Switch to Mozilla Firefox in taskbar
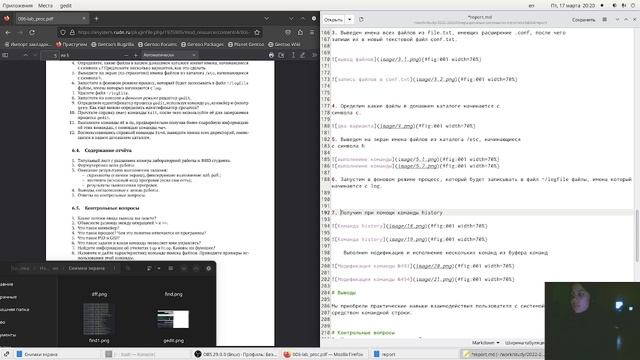Viewport: 640px width, 360px height. pos(323,354)
